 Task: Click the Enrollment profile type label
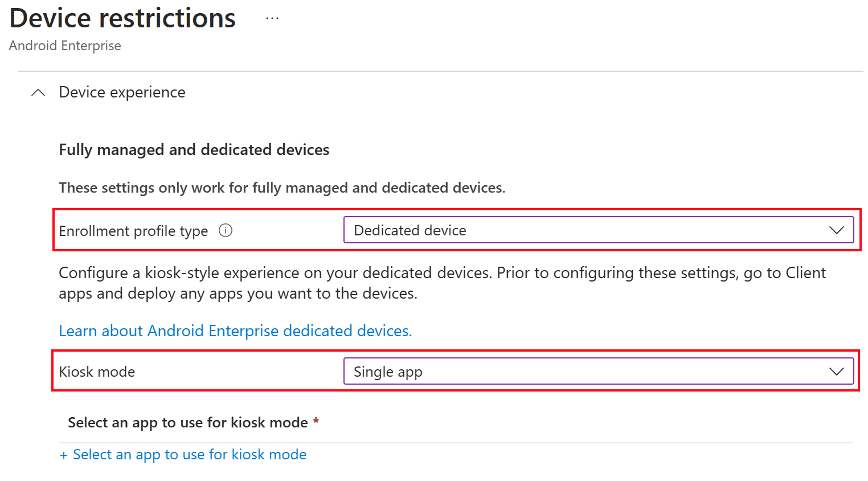(x=133, y=231)
